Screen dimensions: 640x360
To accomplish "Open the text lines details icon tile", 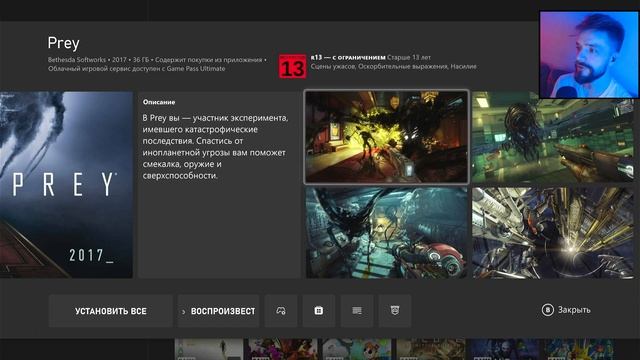I will (x=357, y=311).
